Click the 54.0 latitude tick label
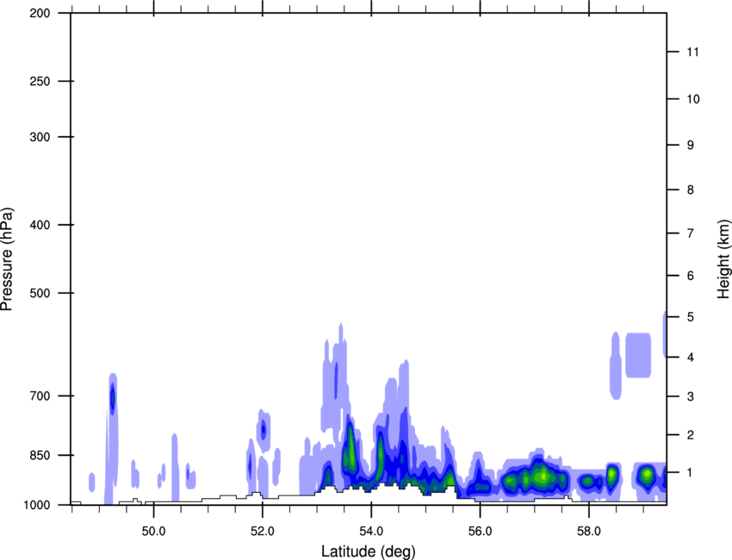Image resolution: width=732 pixels, height=560 pixels. pyautogui.click(x=371, y=532)
